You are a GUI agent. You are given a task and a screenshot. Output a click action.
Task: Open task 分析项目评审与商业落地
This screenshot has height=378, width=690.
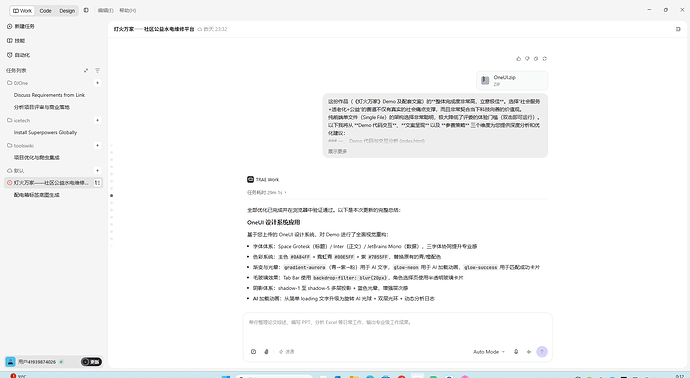[42, 107]
